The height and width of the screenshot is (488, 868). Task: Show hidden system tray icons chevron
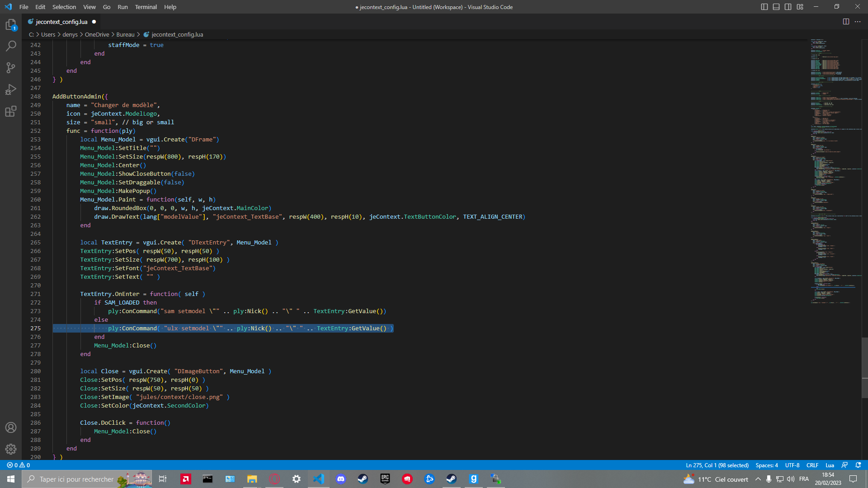(x=758, y=479)
